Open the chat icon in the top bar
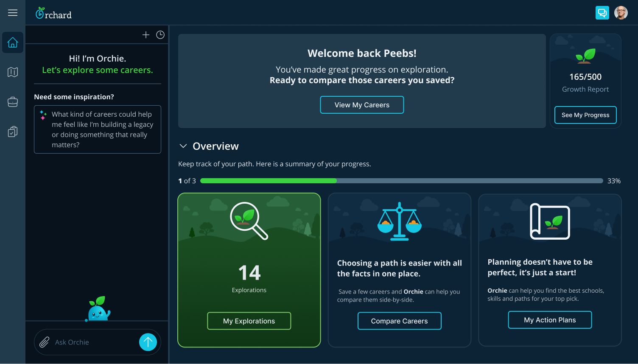Image resolution: width=638 pixels, height=364 pixels. [602, 13]
